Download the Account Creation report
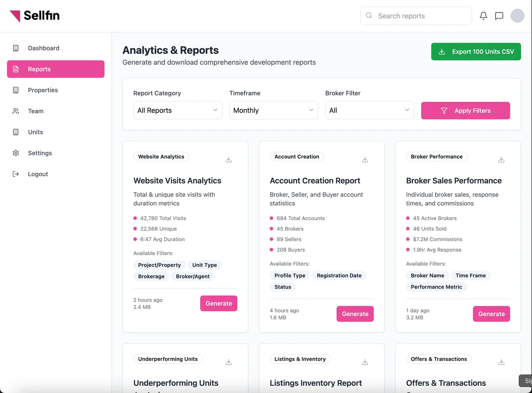 pyautogui.click(x=365, y=160)
